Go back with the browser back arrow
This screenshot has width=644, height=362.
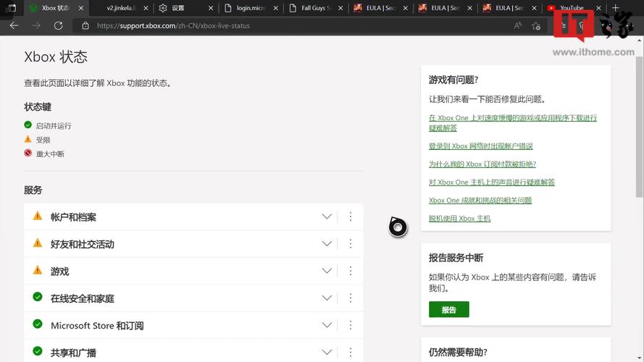[14, 25]
